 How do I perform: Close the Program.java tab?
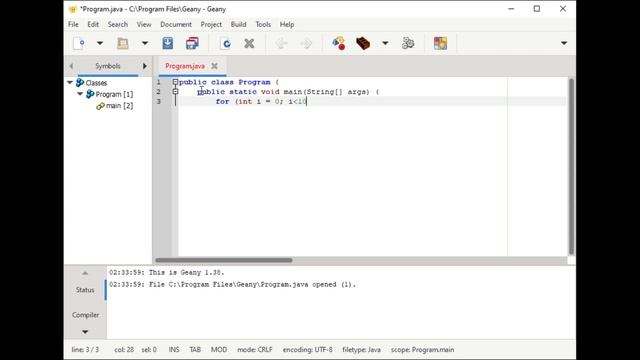point(214,66)
